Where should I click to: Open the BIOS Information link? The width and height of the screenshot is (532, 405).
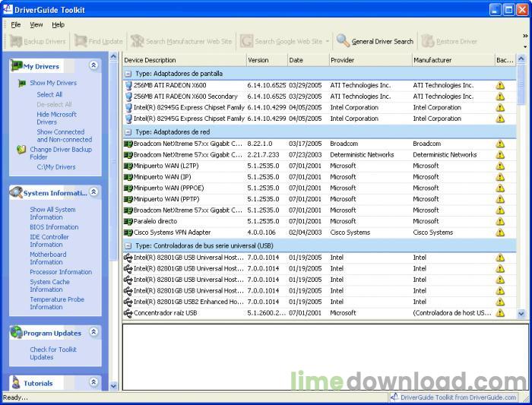(54, 227)
